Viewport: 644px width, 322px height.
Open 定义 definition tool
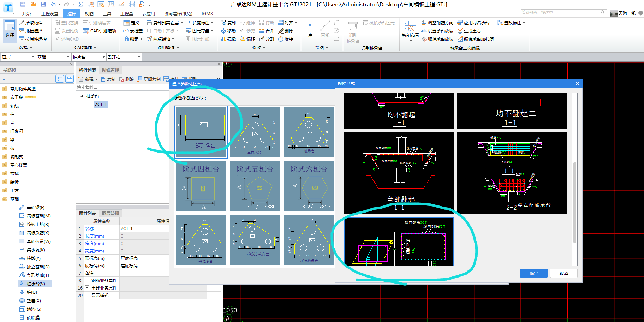(x=131, y=23)
